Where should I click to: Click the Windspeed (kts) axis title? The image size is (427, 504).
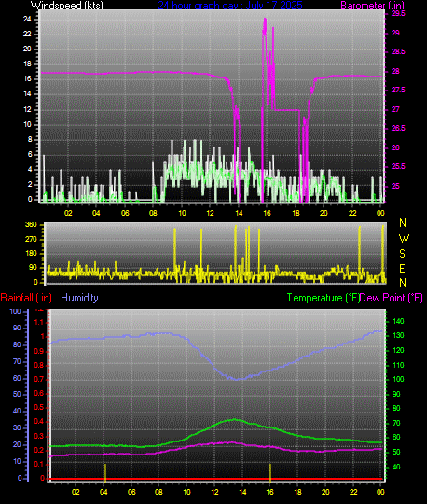click(x=67, y=5)
